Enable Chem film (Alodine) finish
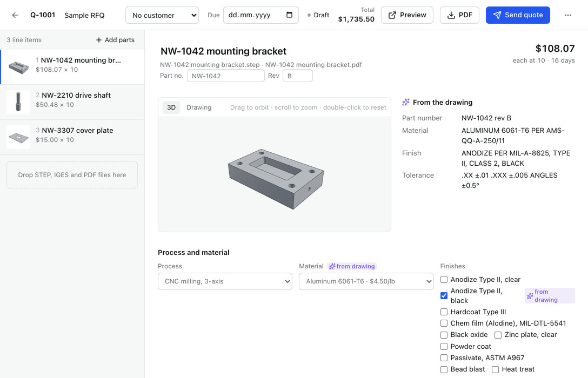Screen dimensions: 588x378 444,323
